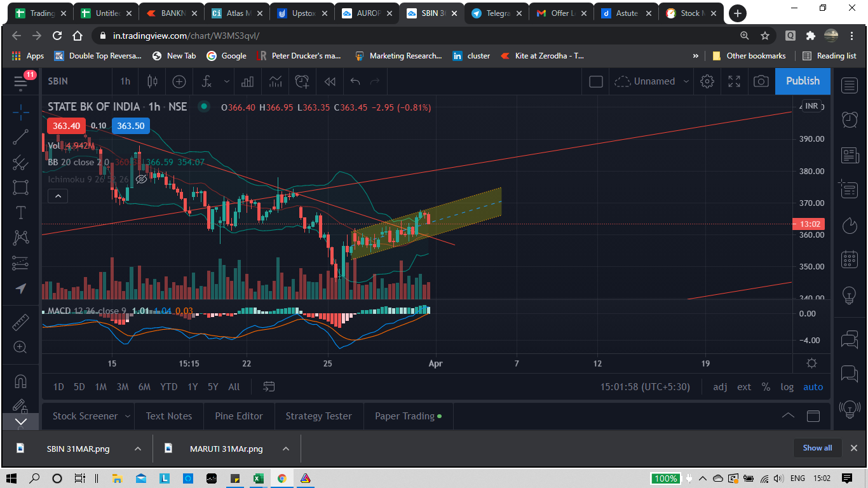Select the ruler measure tool
This screenshot has width=868, height=488.
(x=20, y=322)
